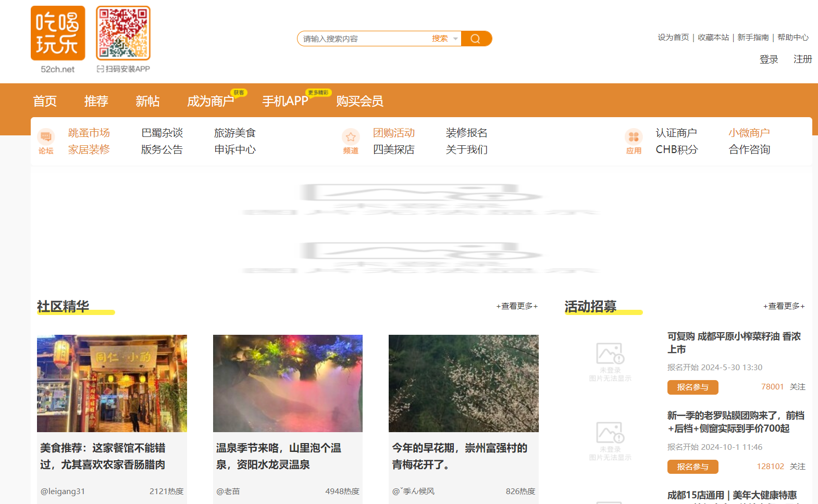The height and width of the screenshot is (504, 818).
Task: Click the QR code install APP image
Action: [123, 33]
